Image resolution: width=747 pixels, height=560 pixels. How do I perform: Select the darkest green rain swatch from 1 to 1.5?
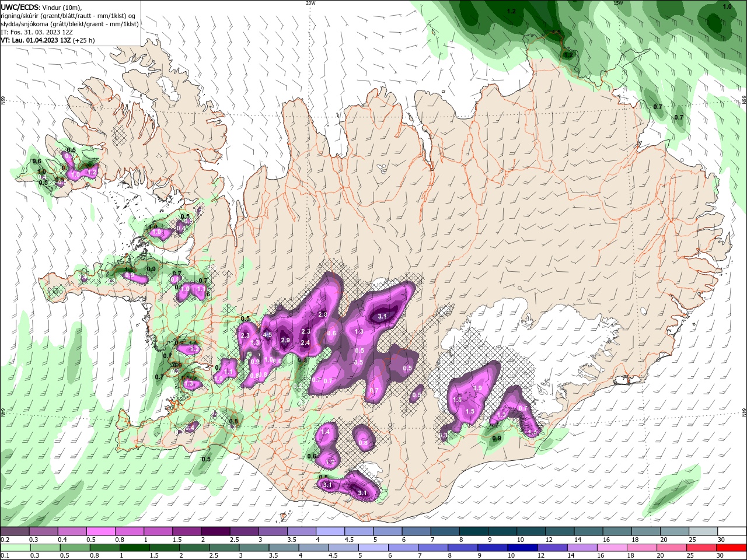tap(135, 548)
